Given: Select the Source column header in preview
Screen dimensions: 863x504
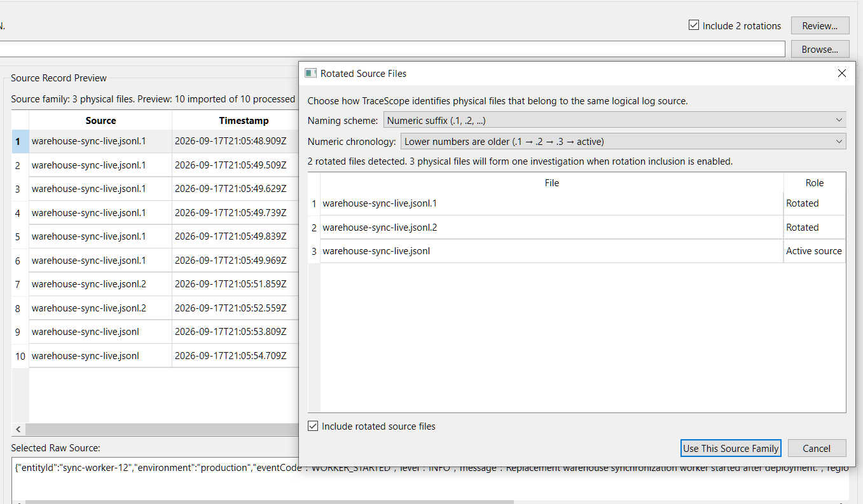Looking at the screenshot, I should pyautogui.click(x=100, y=120).
